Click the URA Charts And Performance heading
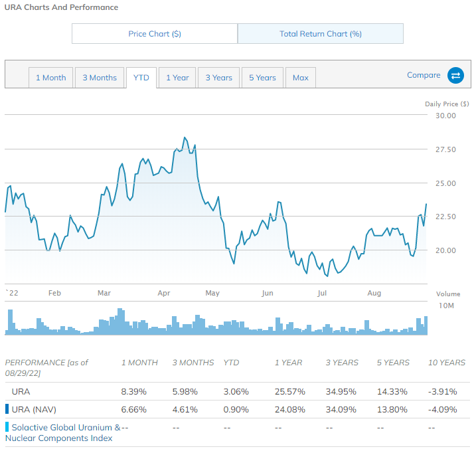The height and width of the screenshot is (449, 476). tap(61, 7)
